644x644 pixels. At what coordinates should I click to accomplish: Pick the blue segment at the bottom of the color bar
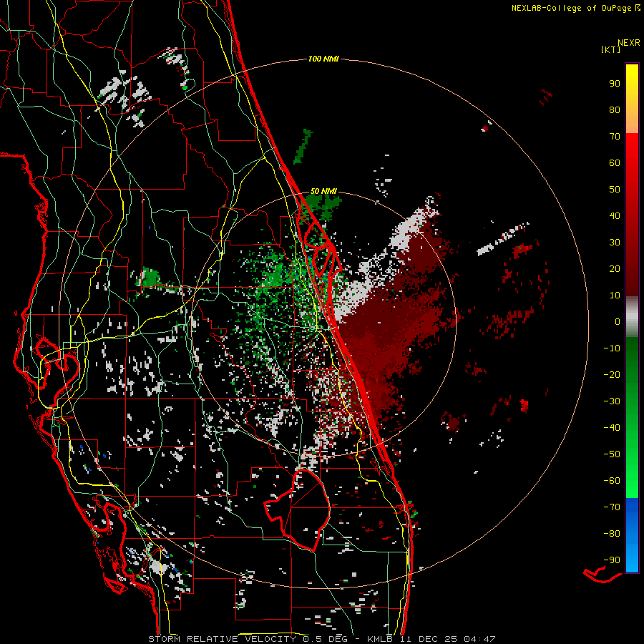point(632,535)
